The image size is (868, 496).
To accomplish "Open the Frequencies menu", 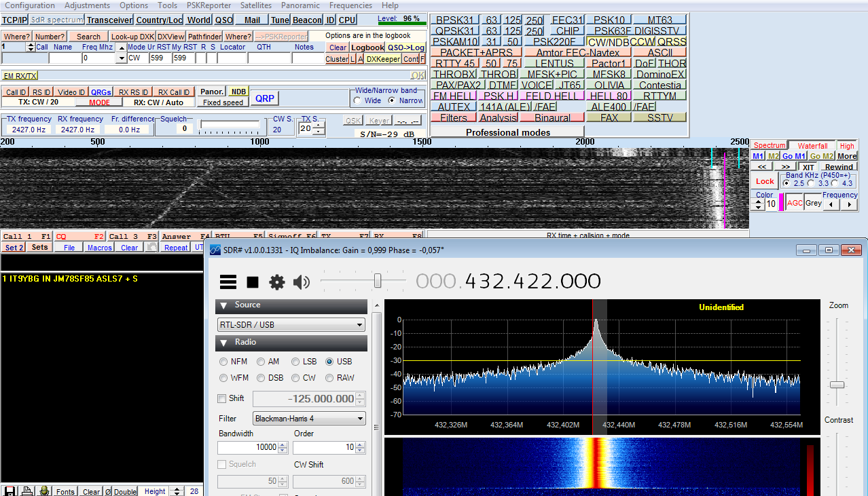I will click(351, 5).
